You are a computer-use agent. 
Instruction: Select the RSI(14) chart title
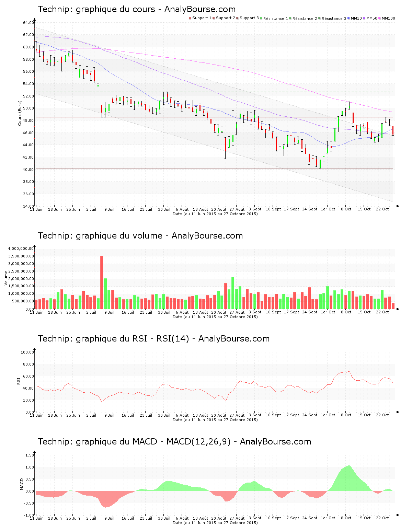[153, 339]
